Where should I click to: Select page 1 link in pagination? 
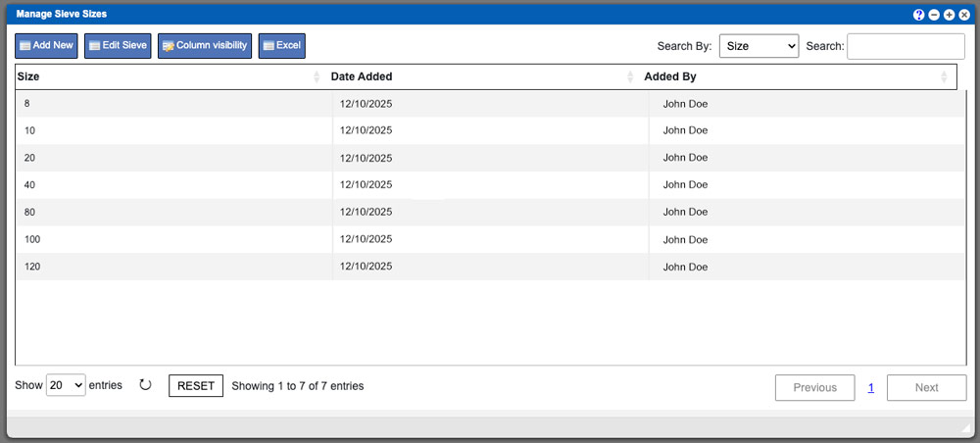[871, 387]
